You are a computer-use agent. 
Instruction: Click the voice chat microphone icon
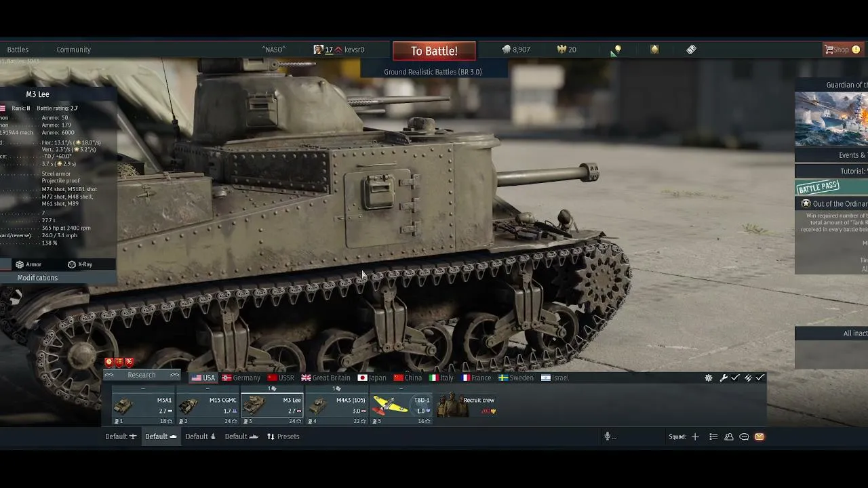[x=608, y=436]
